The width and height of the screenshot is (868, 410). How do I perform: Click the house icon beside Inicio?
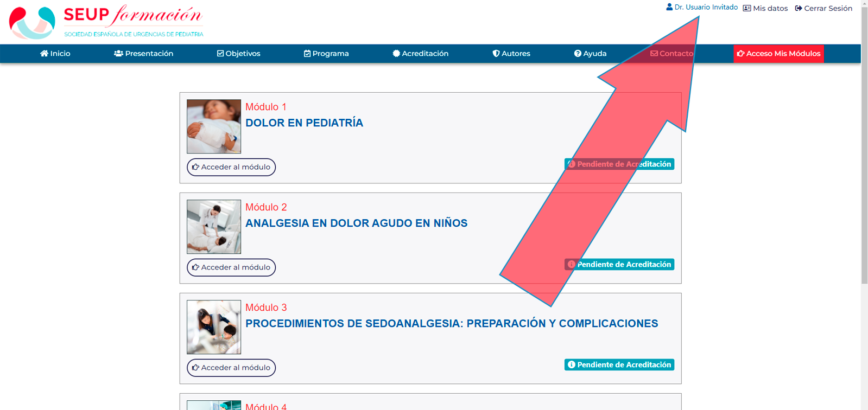pyautogui.click(x=44, y=54)
